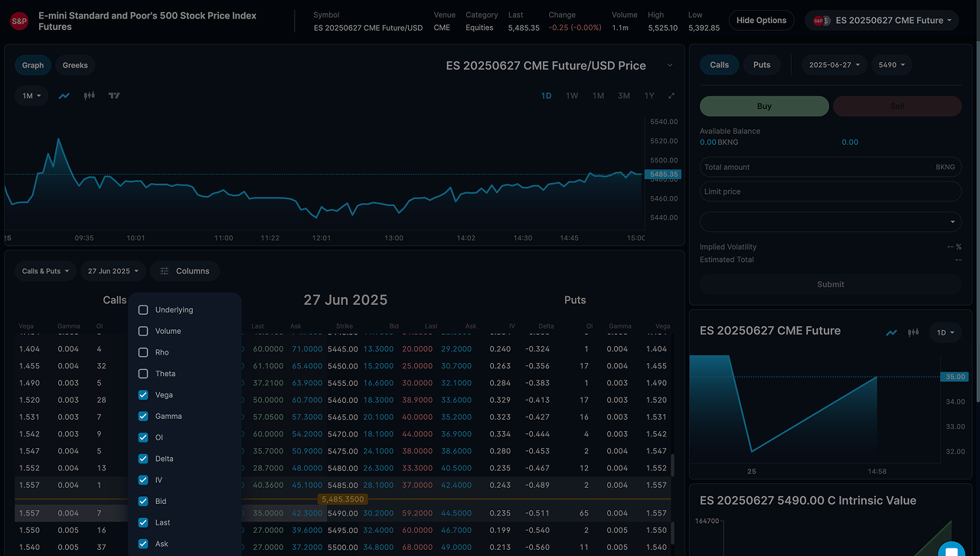Switch to the Puts tab in order panel
This screenshot has height=556, width=980.
762,65
